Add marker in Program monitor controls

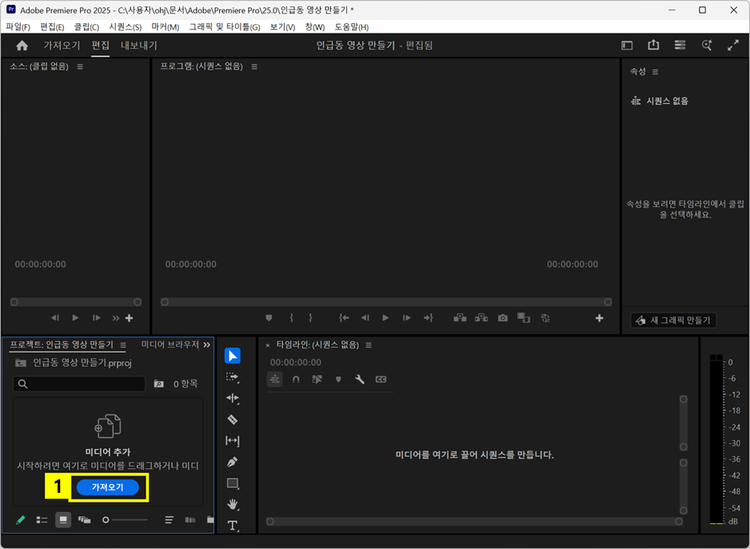tap(269, 318)
